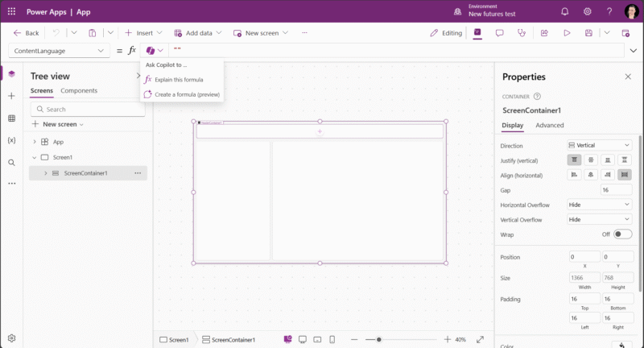Click the zoom slider handle
This screenshot has width=644, height=348.
pos(378,340)
